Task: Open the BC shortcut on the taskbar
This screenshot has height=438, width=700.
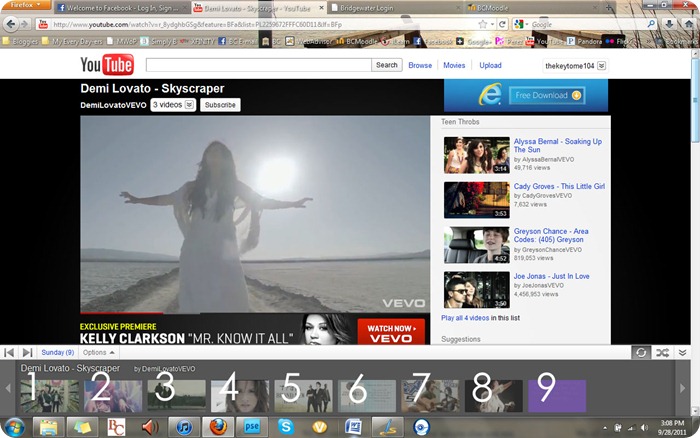Action: [116, 427]
